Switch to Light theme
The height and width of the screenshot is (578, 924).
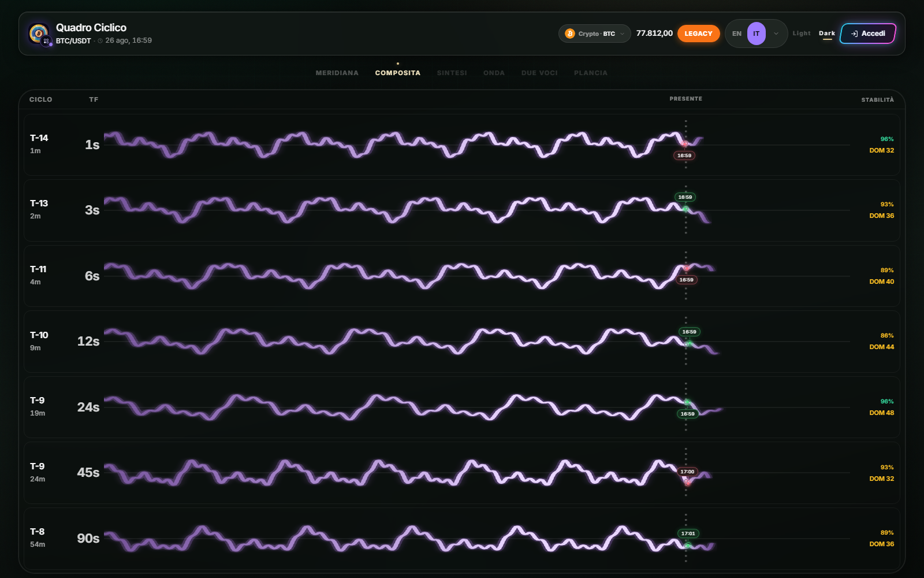802,34
